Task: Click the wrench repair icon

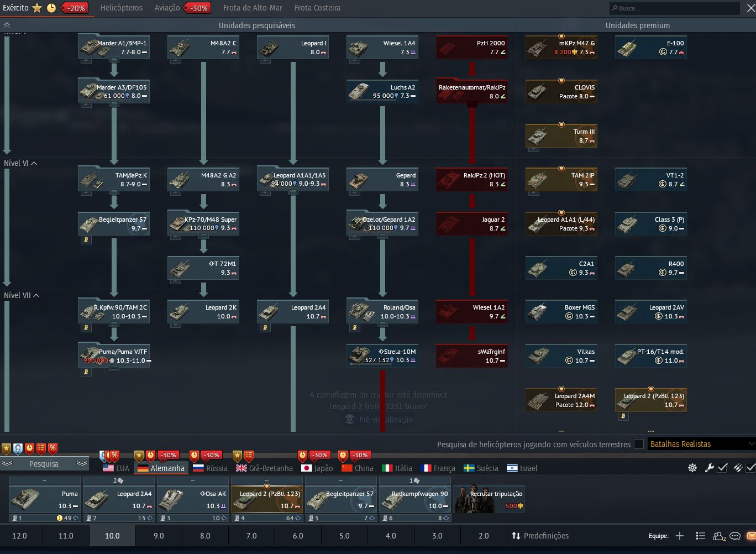Action: click(710, 468)
